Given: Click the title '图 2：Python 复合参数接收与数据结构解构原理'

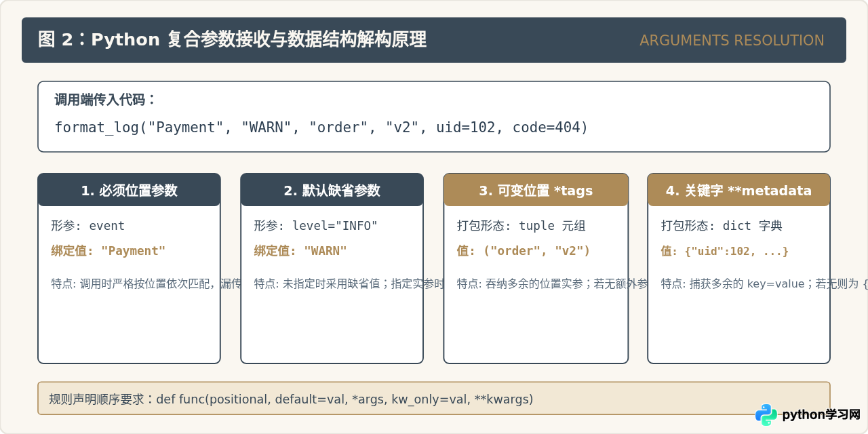Looking at the screenshot, I should (x=232, y=40).
